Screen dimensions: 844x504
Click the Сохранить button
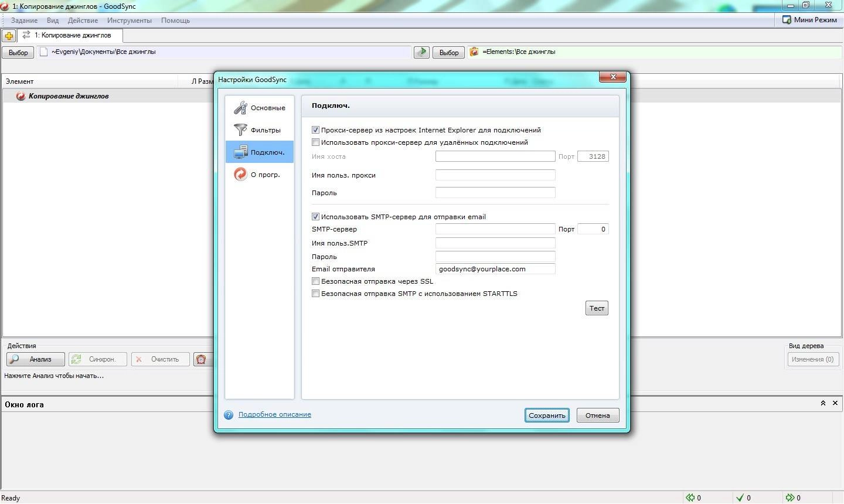(x=547, y=416)
